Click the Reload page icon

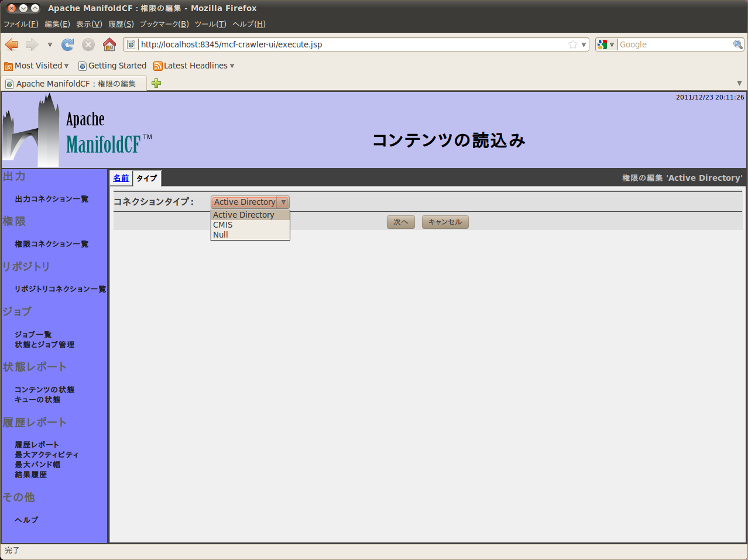(x=68, y=44)
